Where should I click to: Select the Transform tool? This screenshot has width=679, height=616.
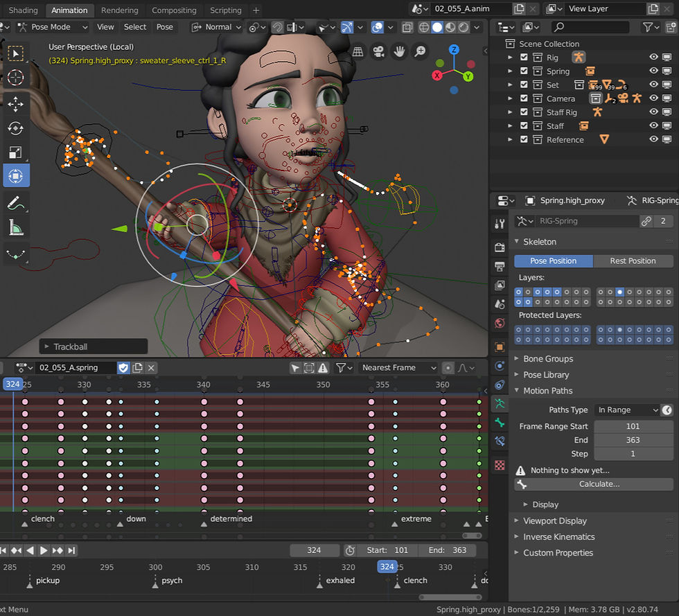click(x=16, y=176)
